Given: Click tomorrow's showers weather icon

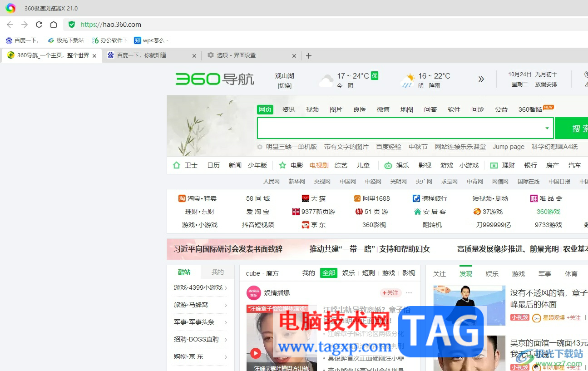Looking at the screenshot, I should pyautogui.click(x=408, y=81).
